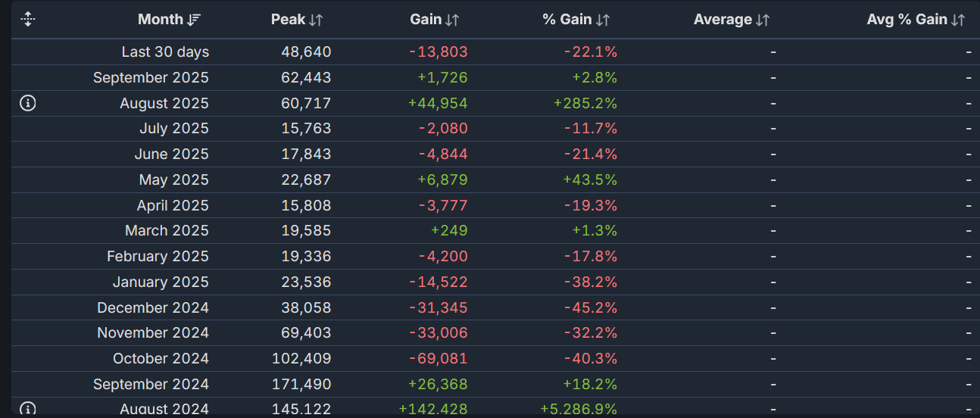Select the January 2025 month cell
This screenshot has height=418, width=980.
pos(161,282)
